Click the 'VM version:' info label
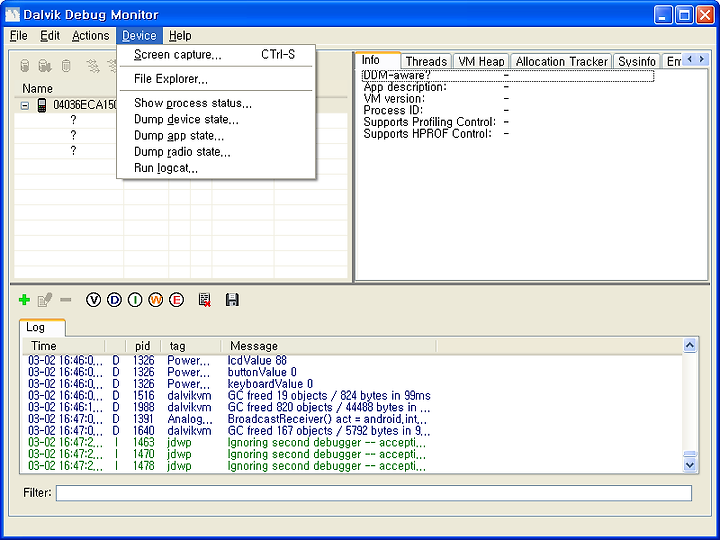 click(394, 99)
